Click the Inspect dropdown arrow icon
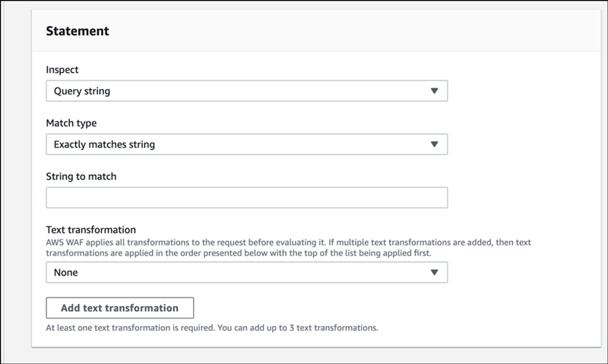Viewport: 608px width, 364px height. coord(434,90)
